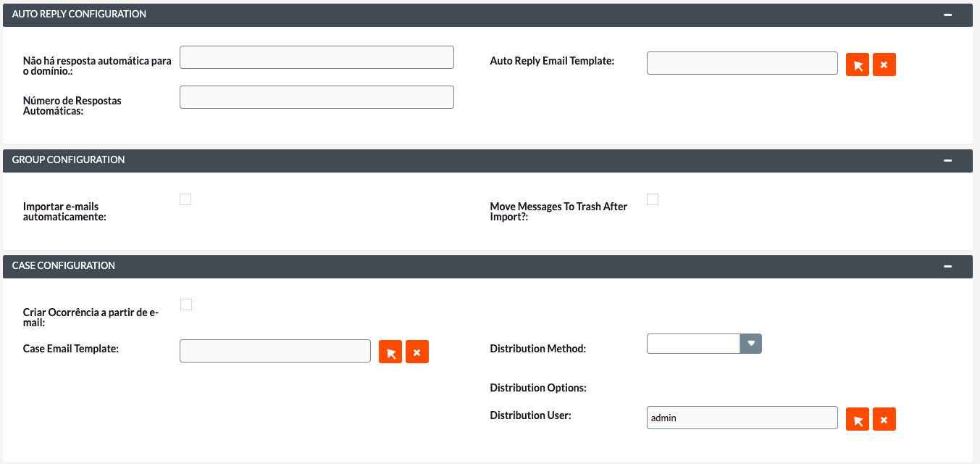Click the Distribution Method label
The width and height of the screenshot is (980, 464).
538,349
